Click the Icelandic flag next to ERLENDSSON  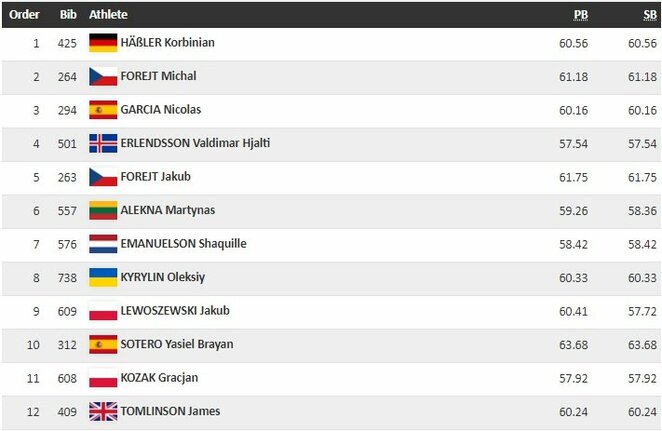pyautogui.click(x=103, y=143)
